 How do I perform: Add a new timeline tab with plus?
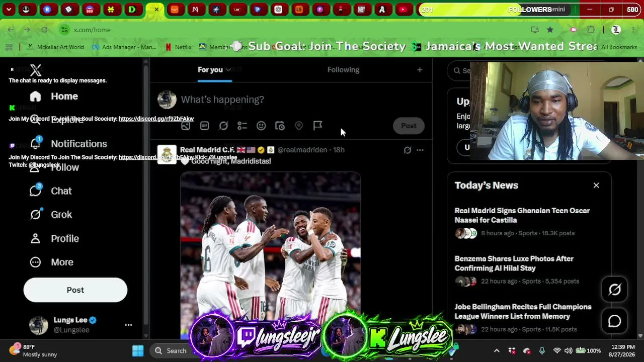point(420,70)
